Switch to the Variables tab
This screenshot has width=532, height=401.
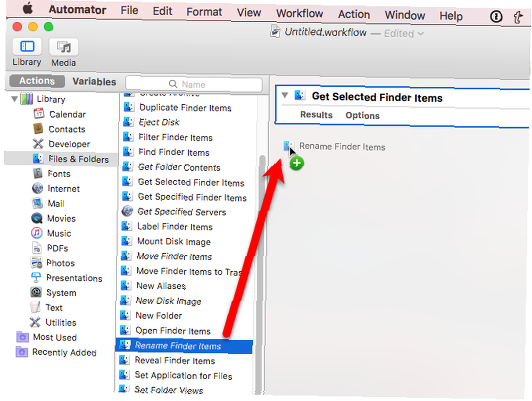[94, 82]
